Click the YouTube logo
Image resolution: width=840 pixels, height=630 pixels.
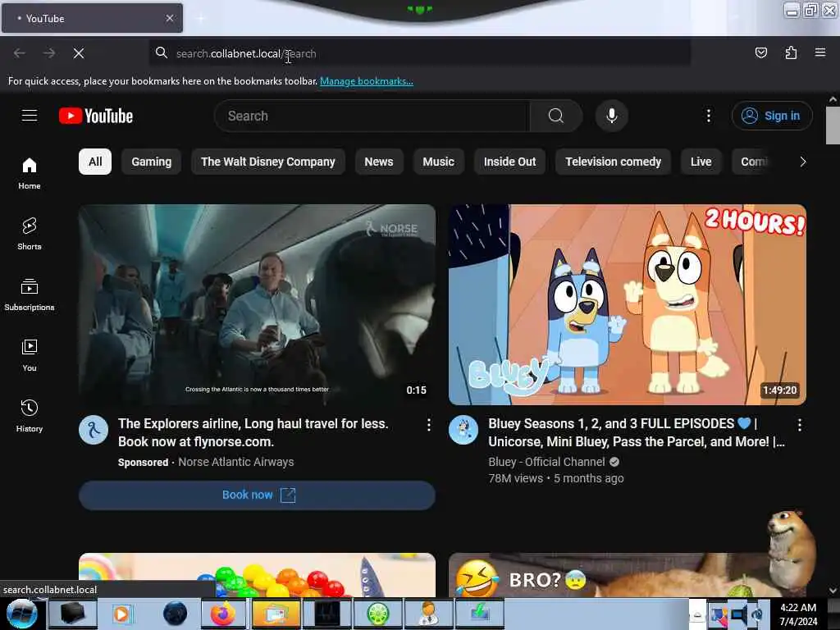pyautogui.click(x=96, y=116)
